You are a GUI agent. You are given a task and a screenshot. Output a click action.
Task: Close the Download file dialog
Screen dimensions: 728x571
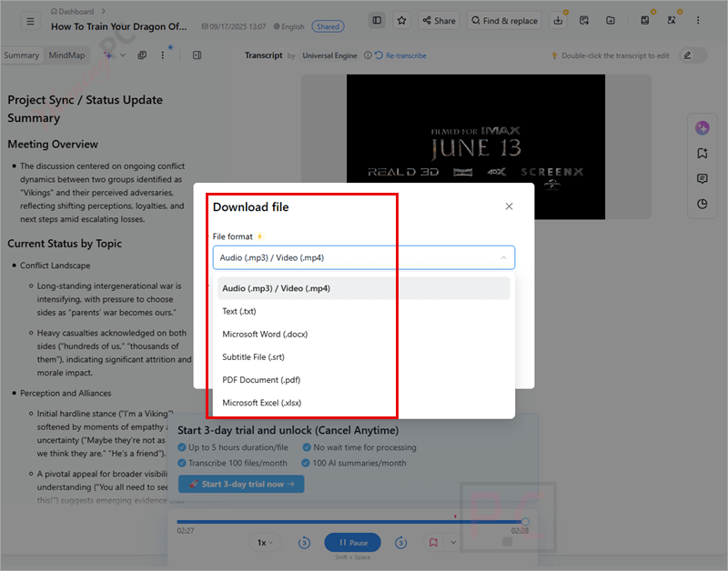pyautogui.click(x=509, y=206)
